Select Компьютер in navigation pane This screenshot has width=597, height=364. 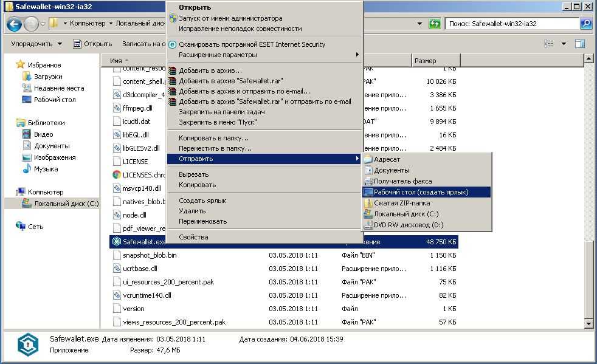[x=46, y=192]
